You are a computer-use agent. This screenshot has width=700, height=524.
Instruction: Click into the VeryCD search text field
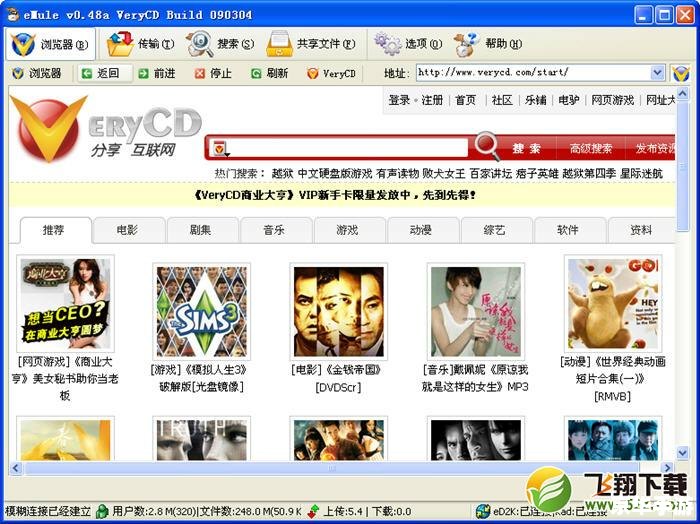pyautogui.click(x=349, y=148)
